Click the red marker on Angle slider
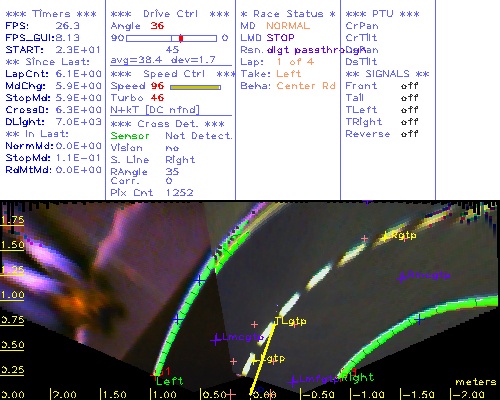Viewport: 500px width, 400px height. point(181,38)
